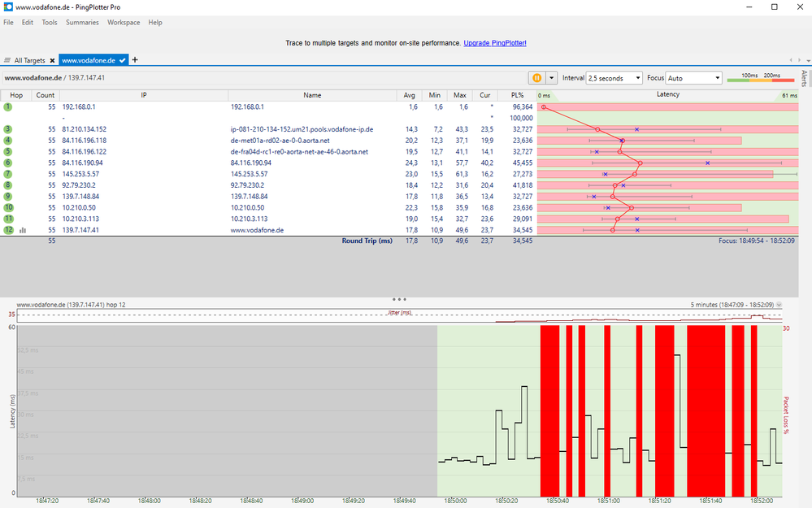The image size is (812, 508).
Task: Sort by the Name column header
Action: click(x=312, y=95)
